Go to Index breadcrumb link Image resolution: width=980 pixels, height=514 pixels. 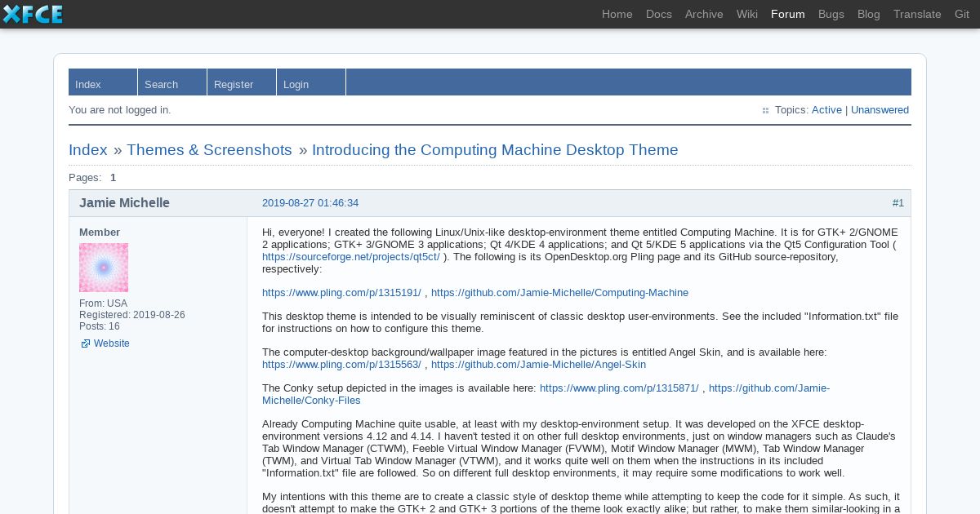click(88, 150)
